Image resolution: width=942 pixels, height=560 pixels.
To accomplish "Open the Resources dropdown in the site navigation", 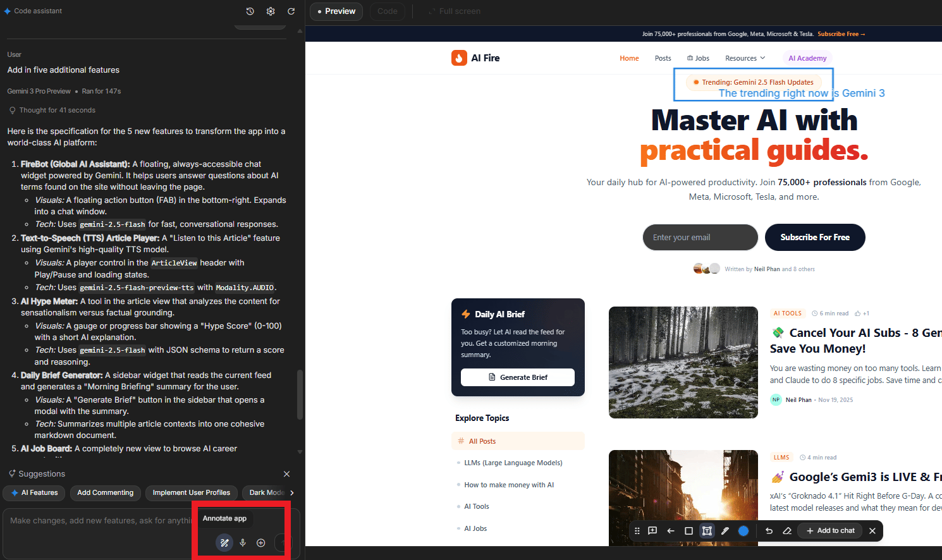I will 745,58.
